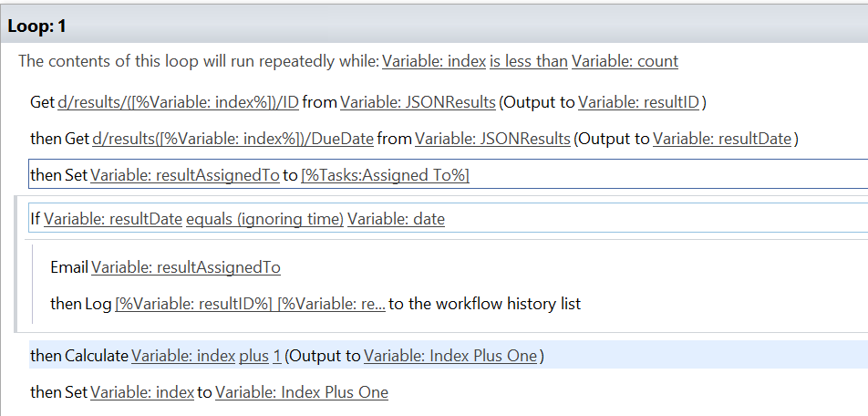
Task: Open the "is less than" operator chooser
Action: click(528, 62)
